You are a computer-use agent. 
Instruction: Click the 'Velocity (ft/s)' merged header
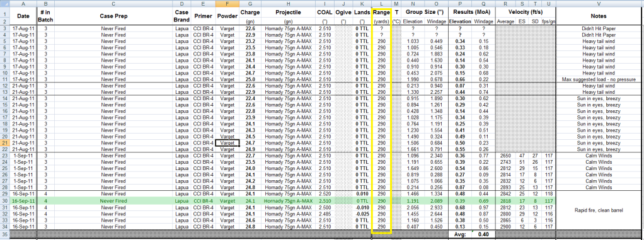pos(526,13)
